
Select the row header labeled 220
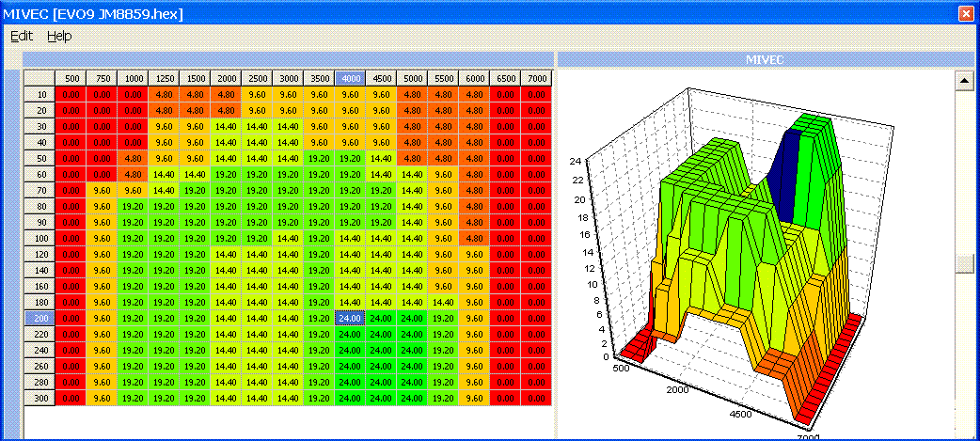point(40,334)
